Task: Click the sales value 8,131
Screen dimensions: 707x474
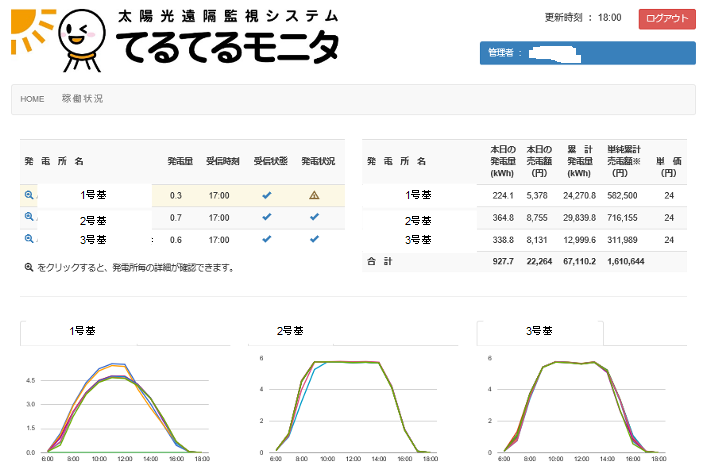Action: click(537, 240)
